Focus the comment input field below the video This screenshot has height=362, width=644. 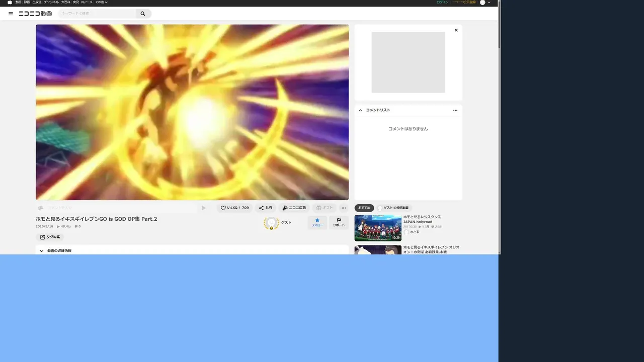coord(121,208)
